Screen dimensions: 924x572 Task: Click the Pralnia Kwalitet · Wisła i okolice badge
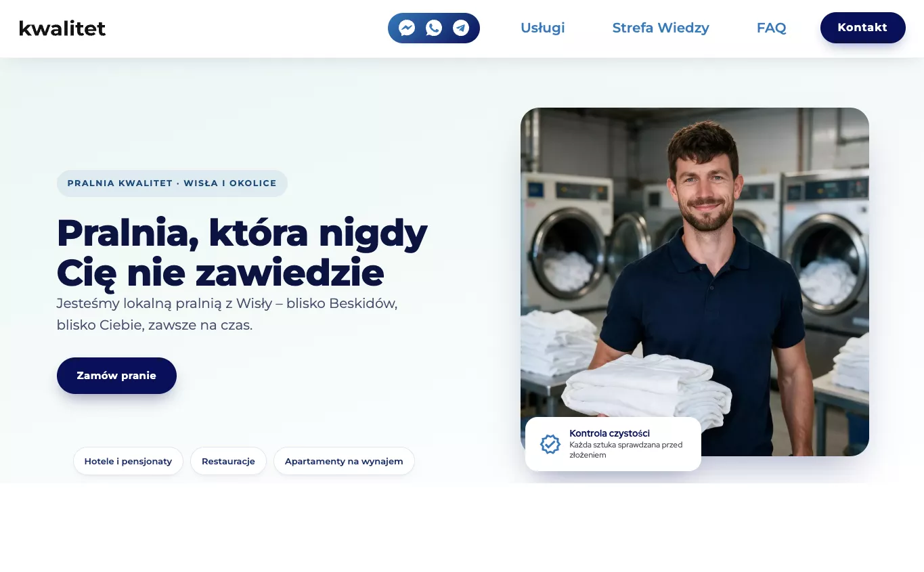point(172,183)
